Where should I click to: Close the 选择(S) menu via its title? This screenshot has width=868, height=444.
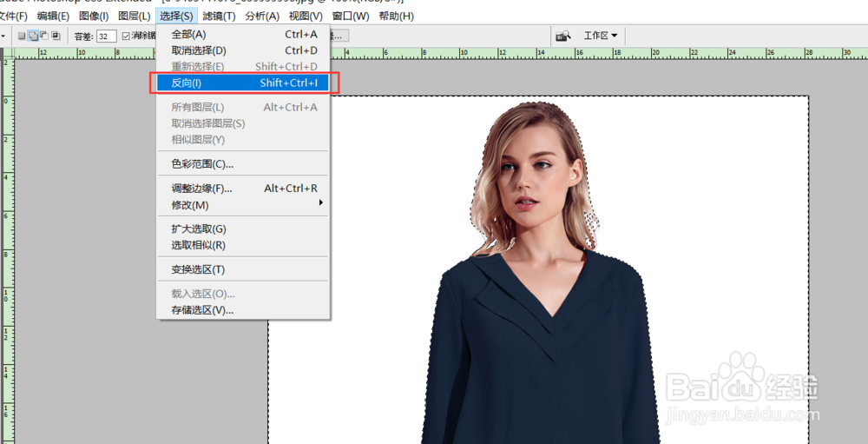[x=176, y=17]
